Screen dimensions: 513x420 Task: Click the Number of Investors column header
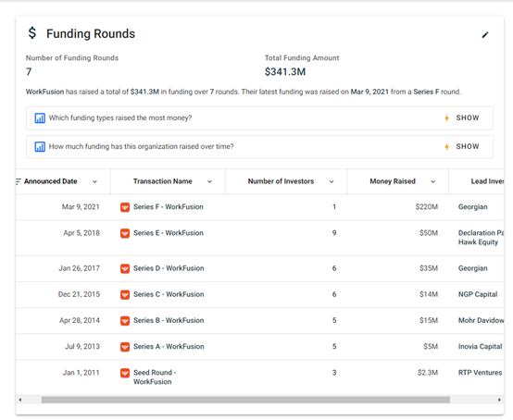[x=281, y=181]
